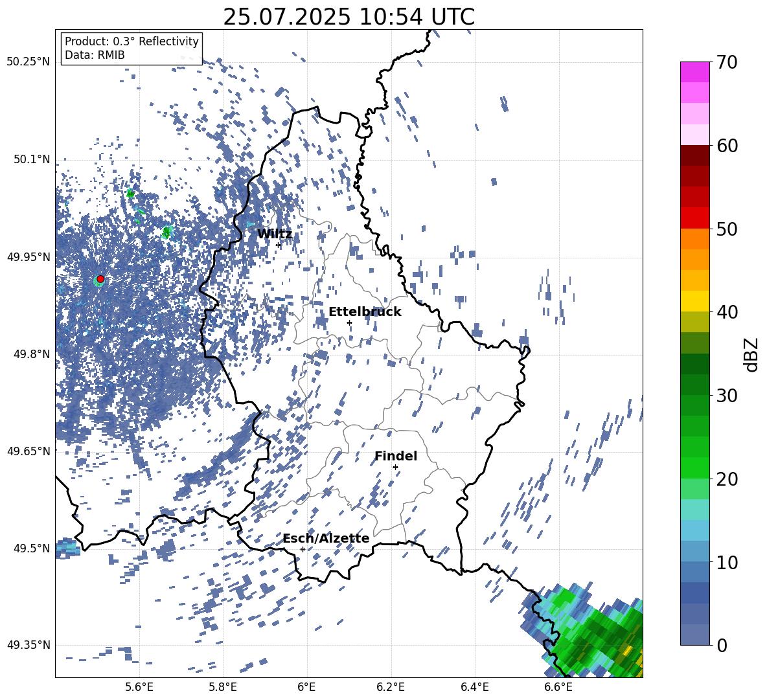Click the 50.25°N latitude label

[29, 62]
